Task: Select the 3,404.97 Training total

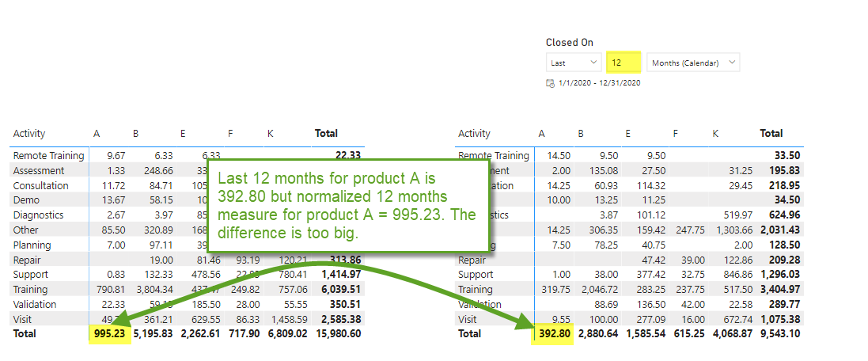Action: (x=780, y=290)
